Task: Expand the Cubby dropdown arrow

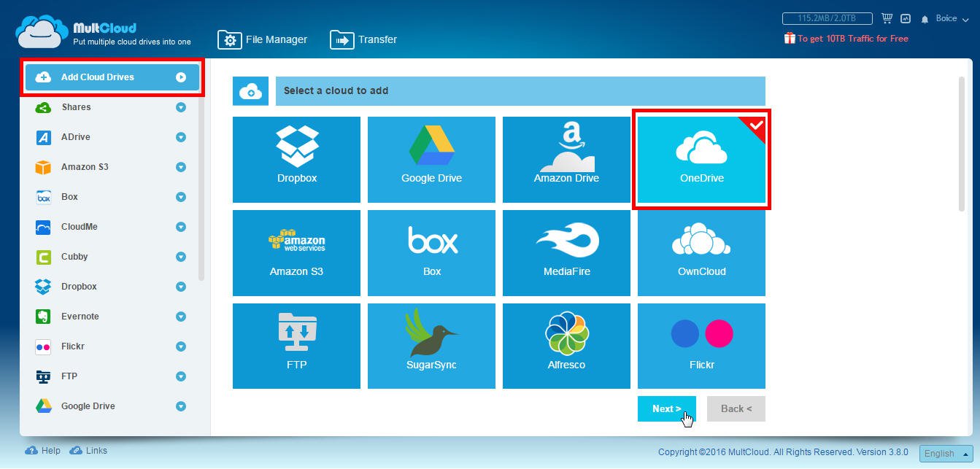Action: pyautogui.click(x=181, y=257)
